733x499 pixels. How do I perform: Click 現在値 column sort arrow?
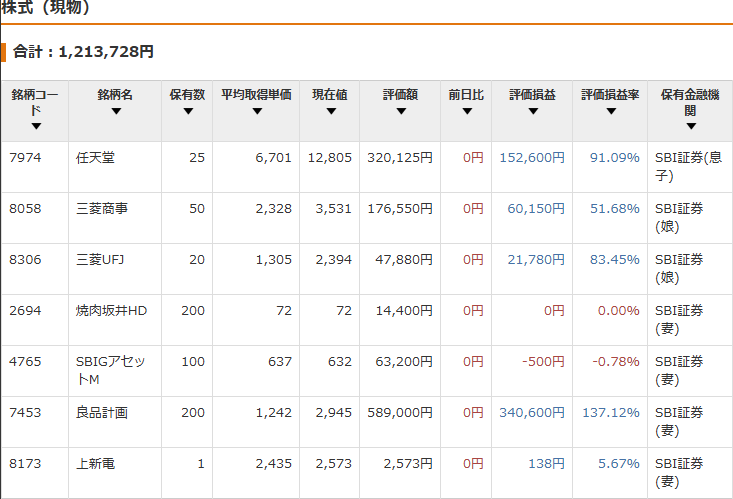[329, 111]
